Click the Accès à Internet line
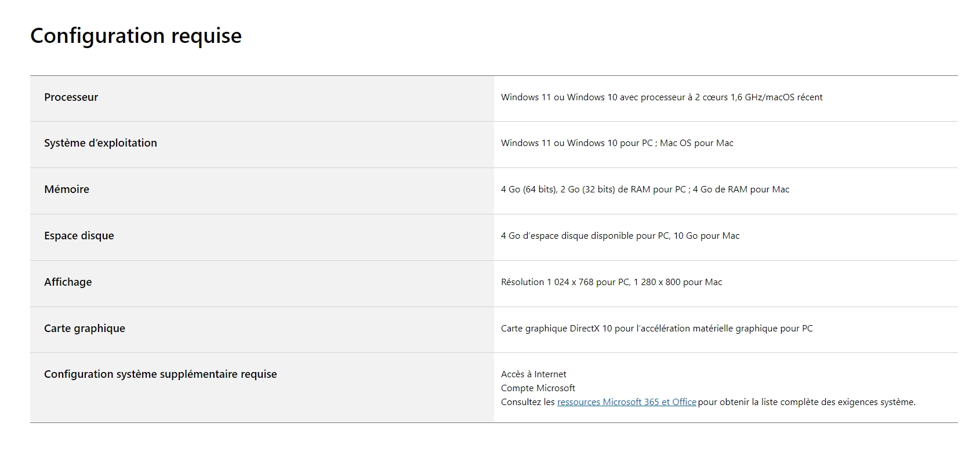The height and width of the screenshot is (463, 980). tap(533, 374)
